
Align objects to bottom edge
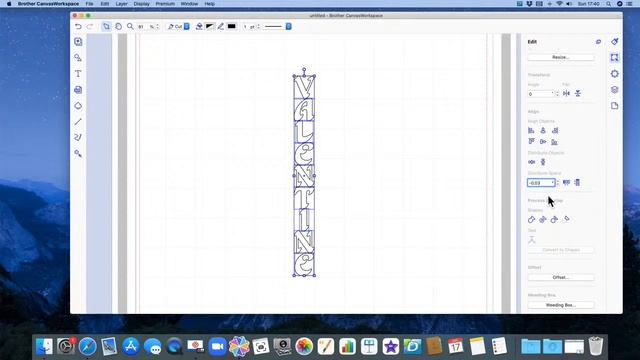(x=555, y=142)
